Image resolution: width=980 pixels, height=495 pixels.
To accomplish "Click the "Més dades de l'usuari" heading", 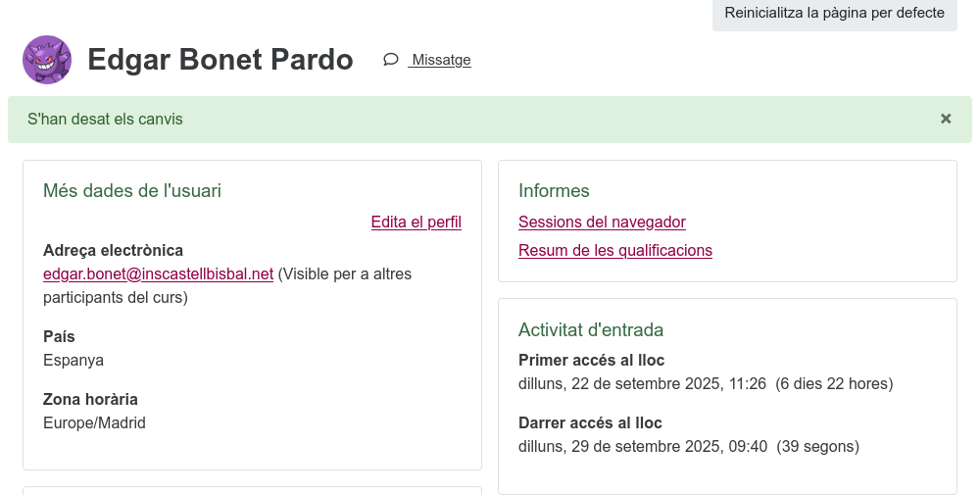I will pyautogui.click(x=132, y=191).
